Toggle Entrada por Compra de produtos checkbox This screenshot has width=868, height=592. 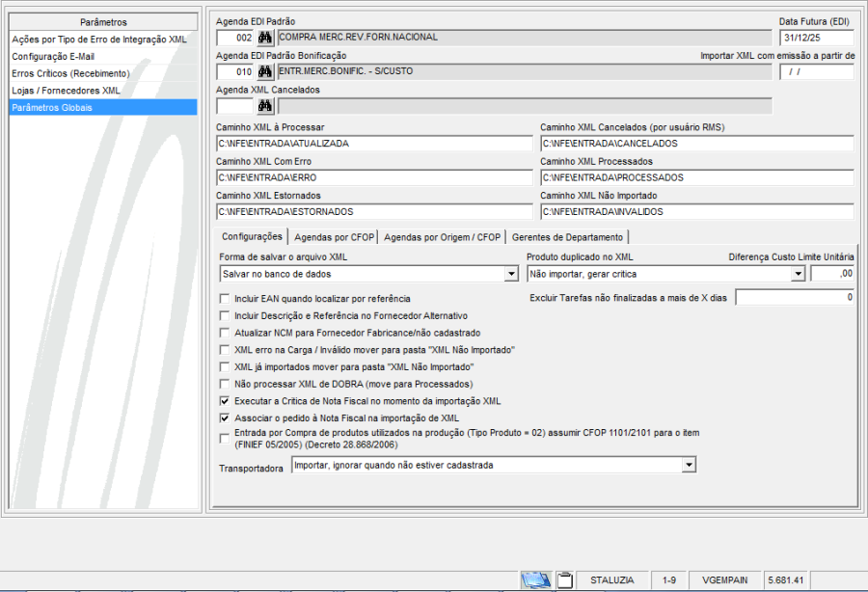[x=224, y=439]
